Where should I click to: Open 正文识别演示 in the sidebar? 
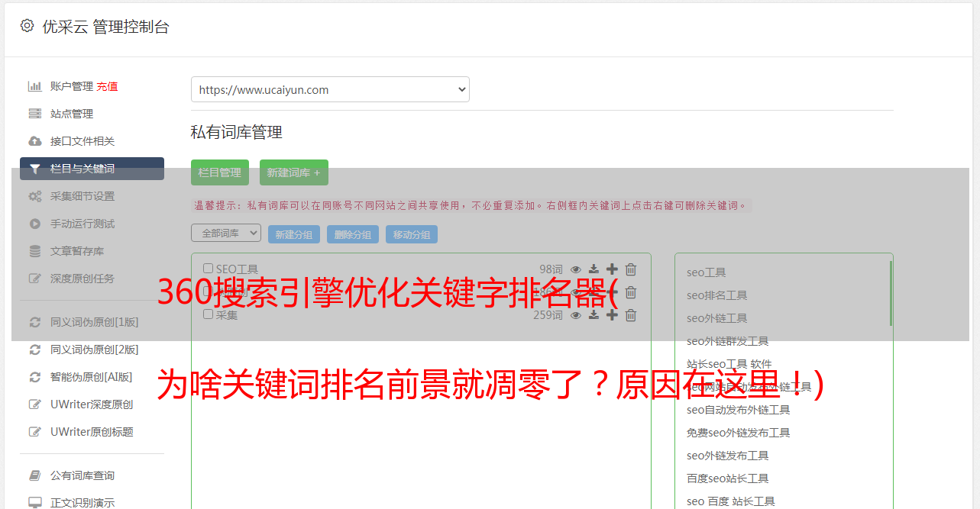pyautogui.click(x=82, y=502)
